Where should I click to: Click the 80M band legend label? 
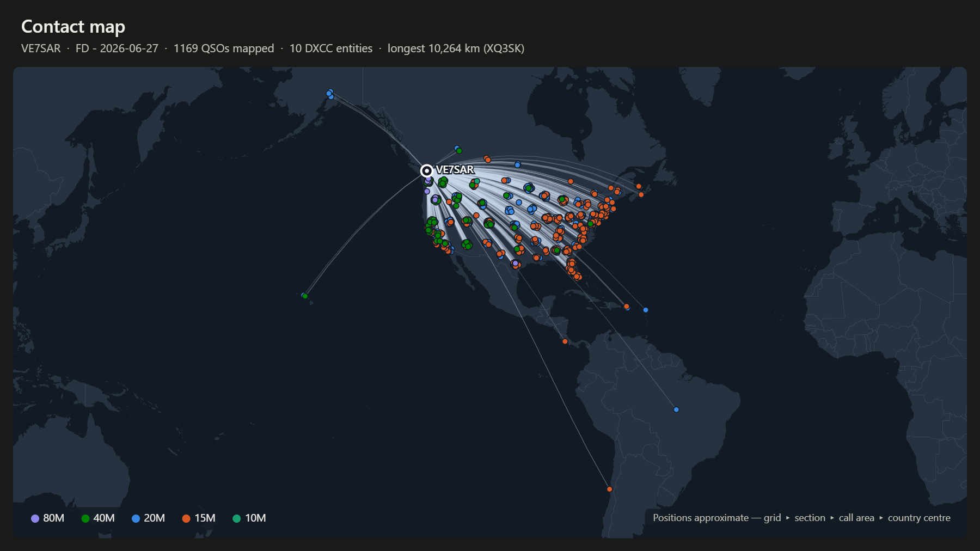[53, 518]
